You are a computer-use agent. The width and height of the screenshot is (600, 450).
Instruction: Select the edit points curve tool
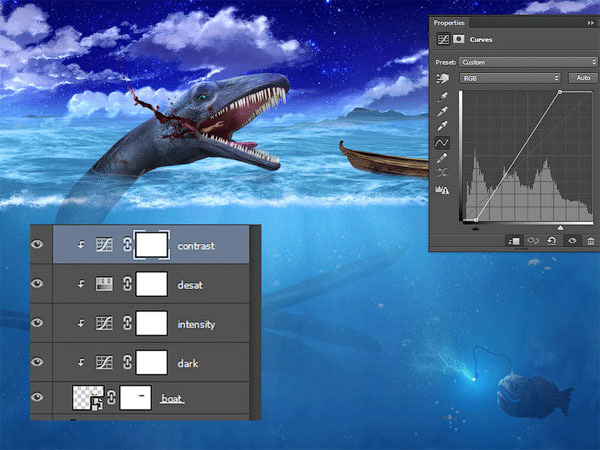[x=442, y=143]
